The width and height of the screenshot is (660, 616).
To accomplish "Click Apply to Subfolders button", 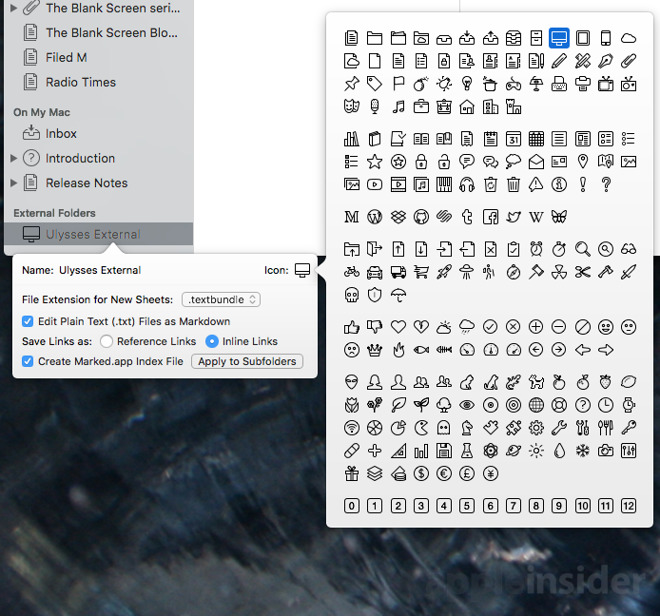I will 247,361.
